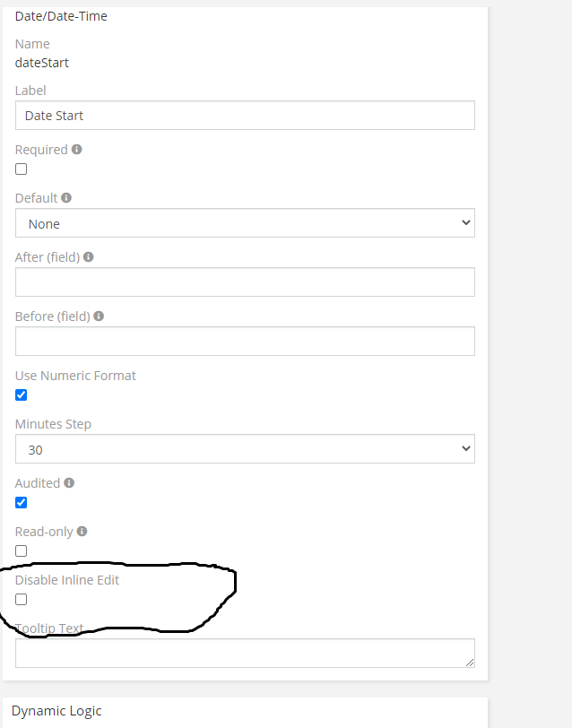The width and height of the screenshot is (572, 728).
Task: Click the info icon next to Audited
Action: coord(69,483)
